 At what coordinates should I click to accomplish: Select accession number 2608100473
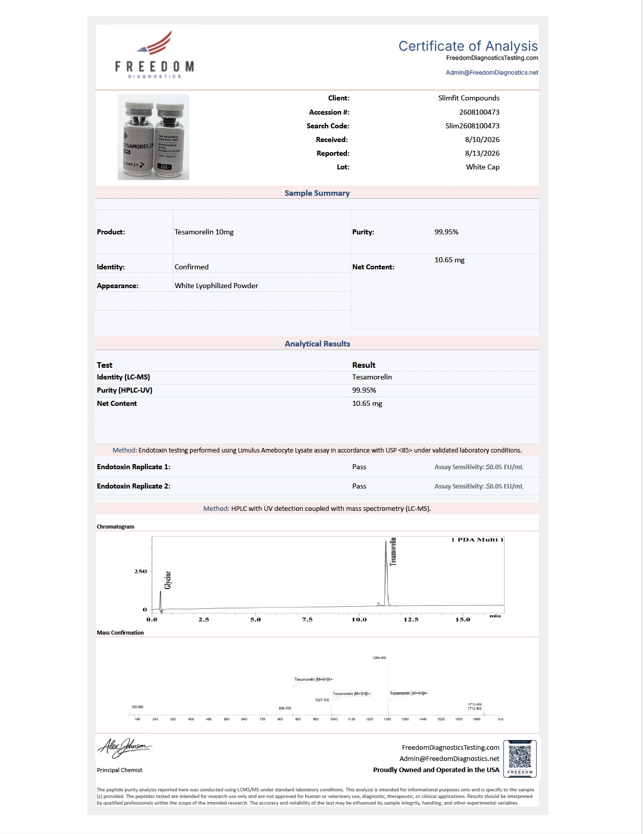tap(479, 112)
